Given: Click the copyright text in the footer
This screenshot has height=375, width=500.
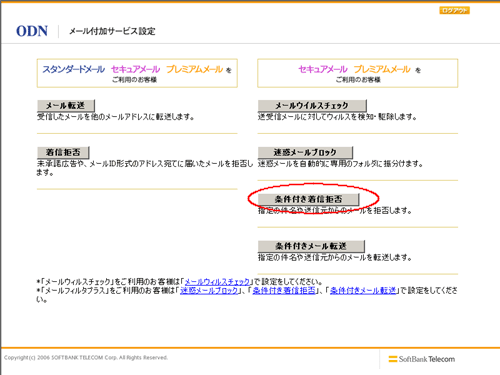Looking at the screenshot, I should pyautogui.click(x=86, y=358).
